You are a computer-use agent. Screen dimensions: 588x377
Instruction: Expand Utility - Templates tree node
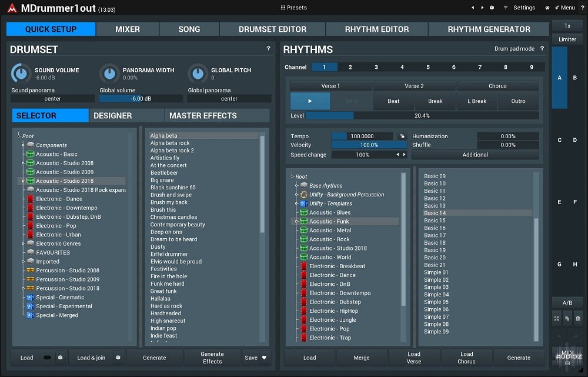296,203
